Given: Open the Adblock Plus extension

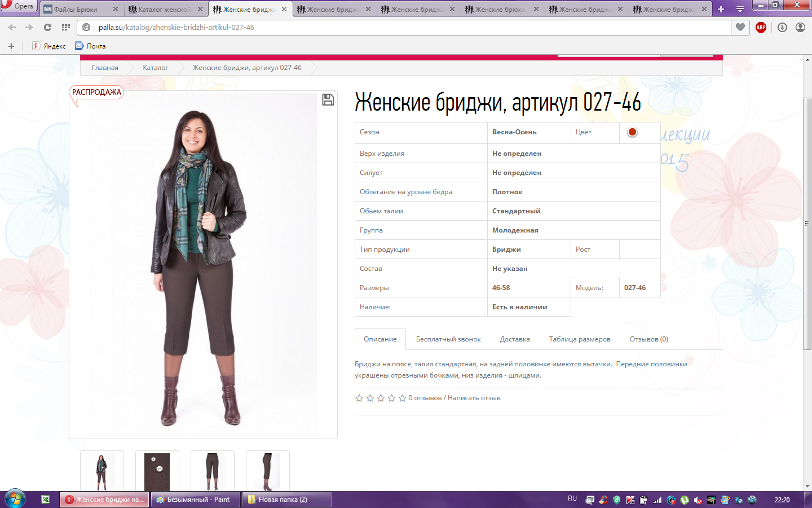Looking at the screenshot, I should pos(761,27).
